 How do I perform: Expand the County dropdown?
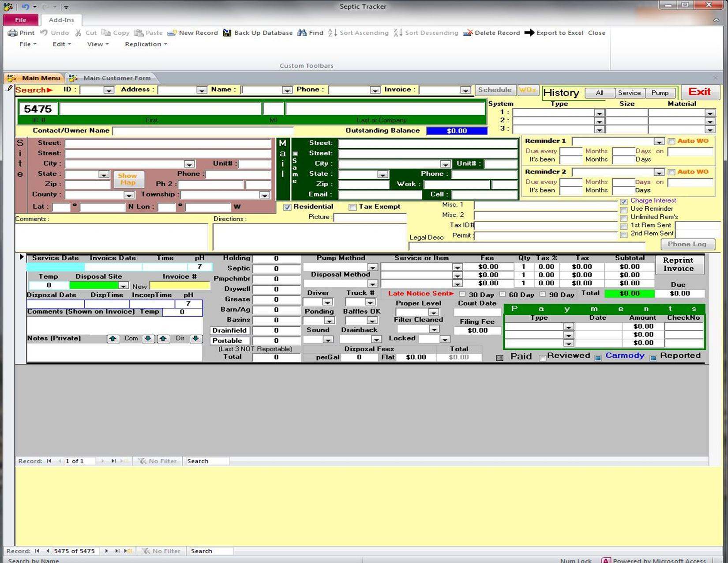pos(128,195)
